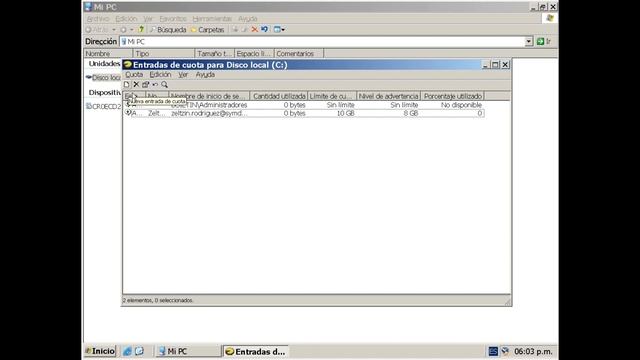Open the Ver menu of quota window

(183, 75)
